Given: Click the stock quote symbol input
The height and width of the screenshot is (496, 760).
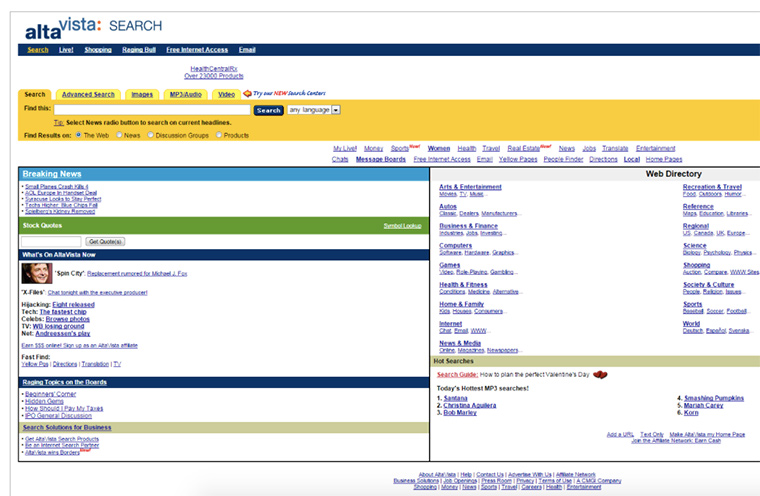Looking at the screenshot, I should [x=51, y=241].
